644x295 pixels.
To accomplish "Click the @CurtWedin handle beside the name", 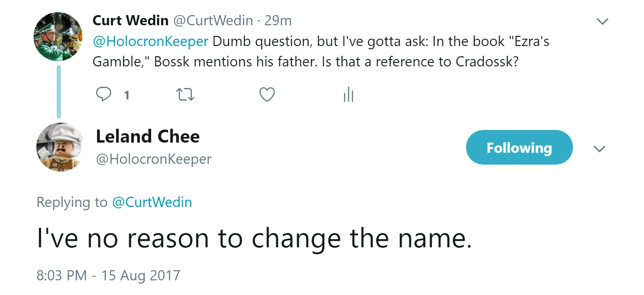I will coord(213,20).
